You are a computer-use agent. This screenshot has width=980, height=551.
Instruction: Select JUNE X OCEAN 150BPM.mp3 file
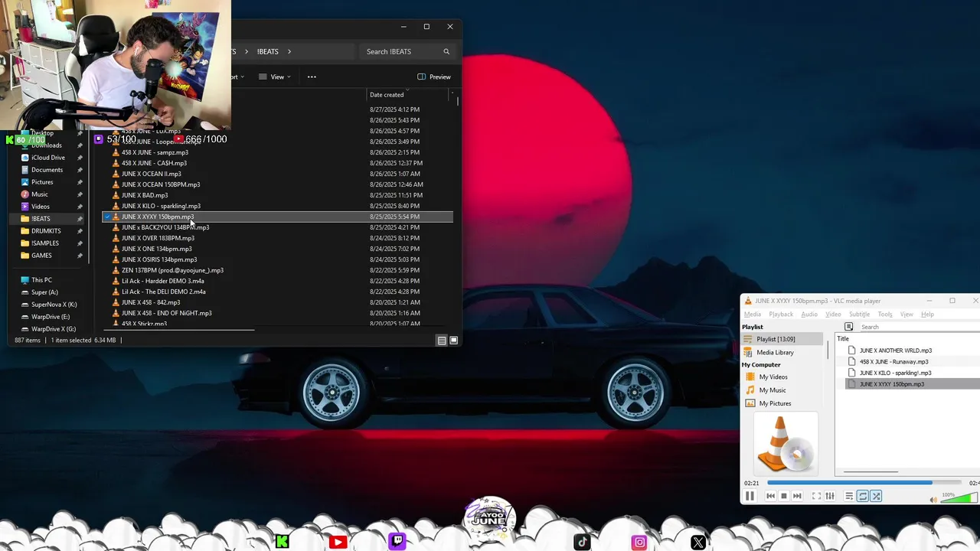[161, 184]
